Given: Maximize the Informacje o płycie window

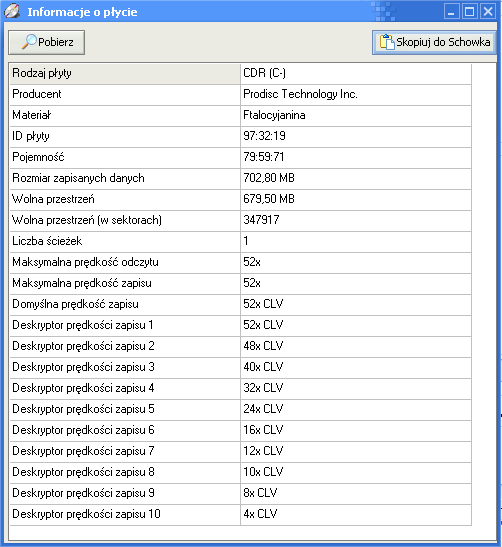Looking at the screenshot, I should [470, 12].
